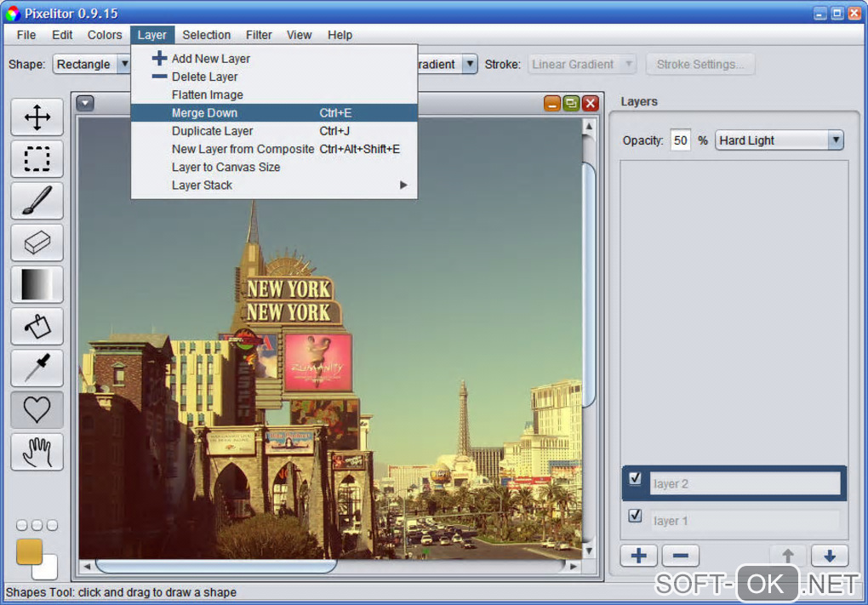
Task: Open the Filter menu
Action: [x=259, y=35]
